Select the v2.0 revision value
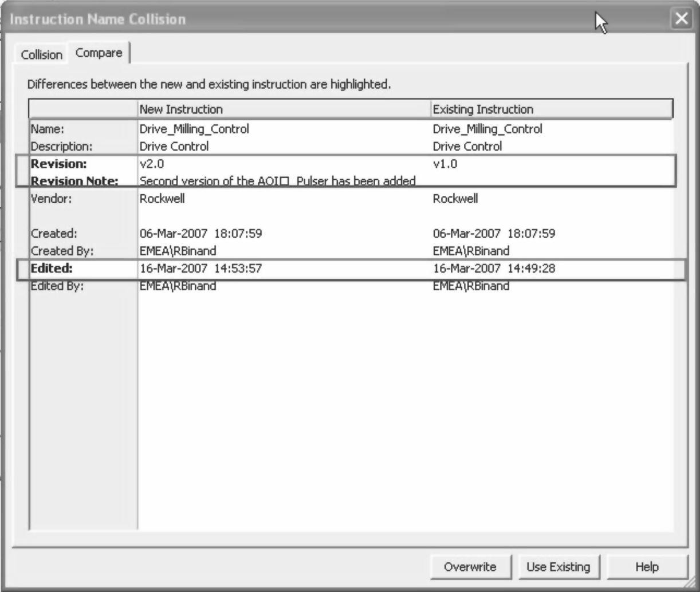The width and height of the screenshot is (700, 592). (152, 164)
